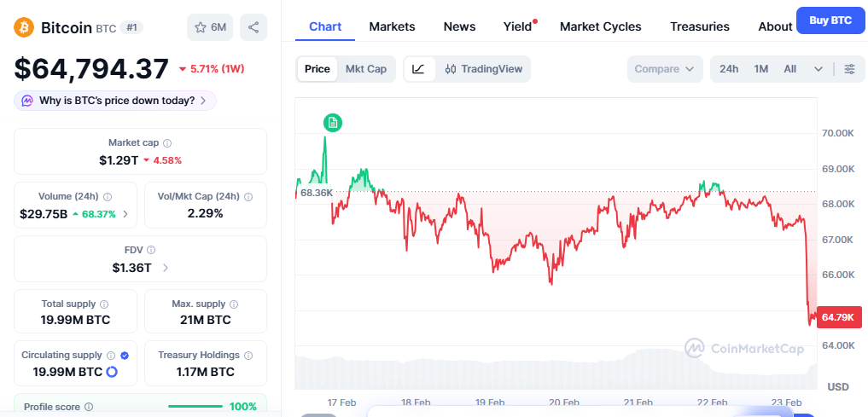Show Profile score info icon
The image size is (868, 417).
(89, 407)
